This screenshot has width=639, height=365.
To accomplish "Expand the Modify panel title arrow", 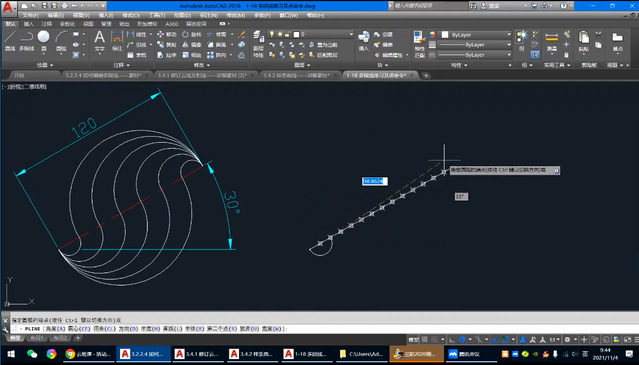I will click(x=209, y=65).
